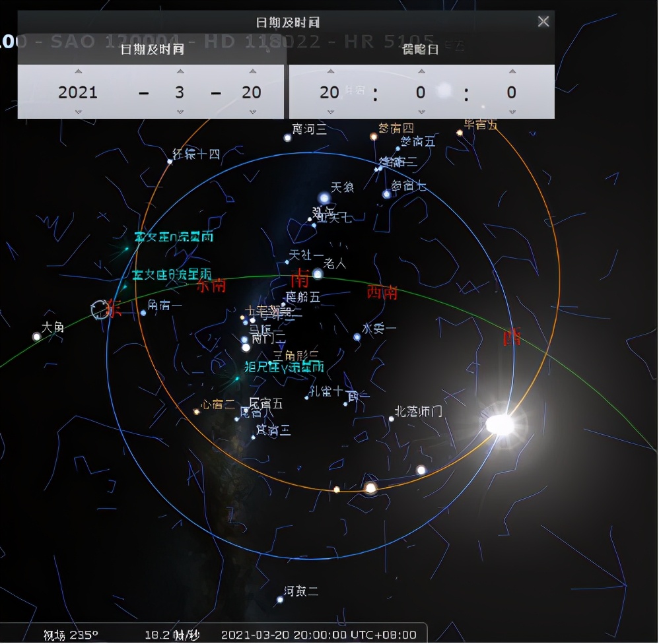Select the star labeled 北落师门

point(392,418)
